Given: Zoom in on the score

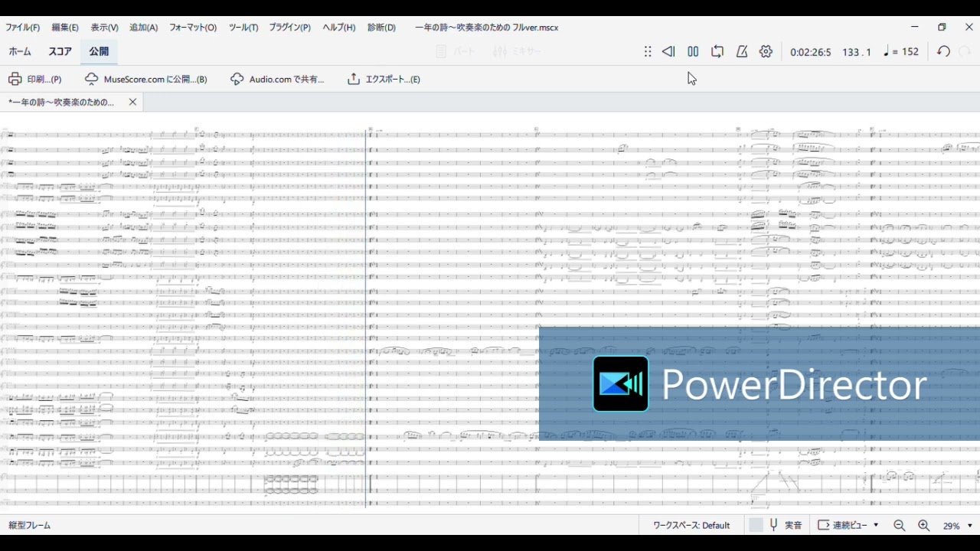Looking at the screenshot, I should click(924, 526).
